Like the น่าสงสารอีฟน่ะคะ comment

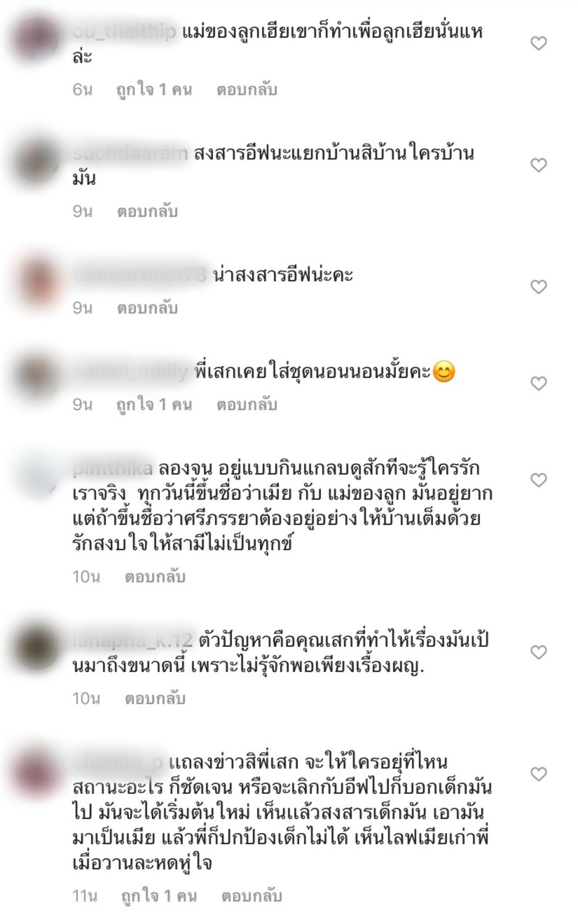(538, 287)
